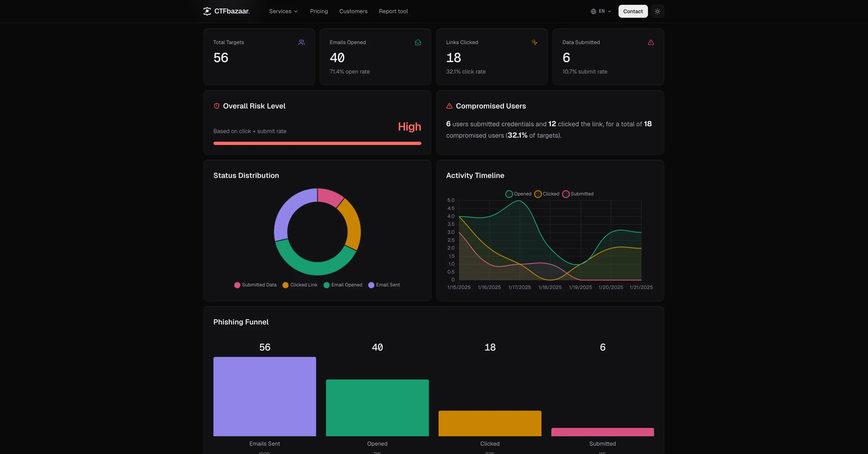
Task: Click the Total Targets value 56
Action: click(221, 58)
